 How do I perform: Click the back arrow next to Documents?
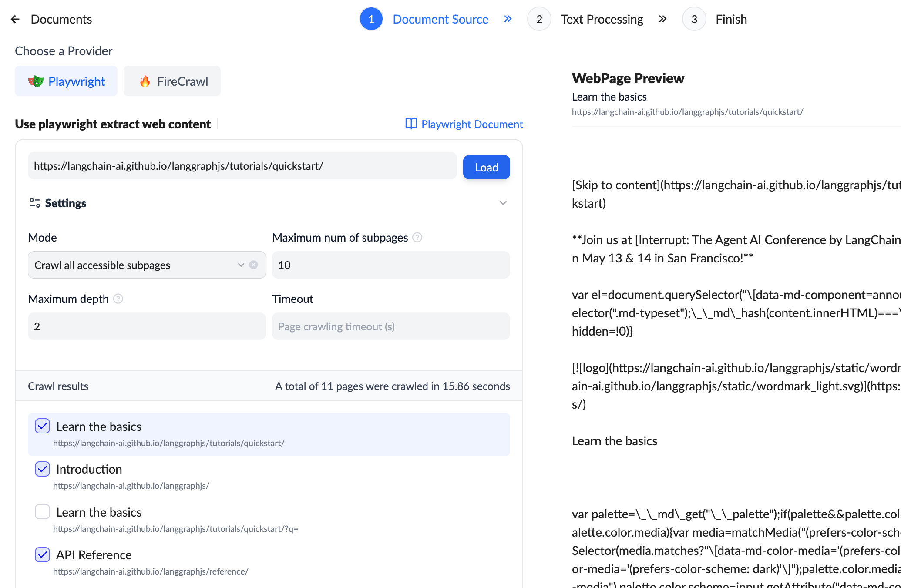coord(15,19)
